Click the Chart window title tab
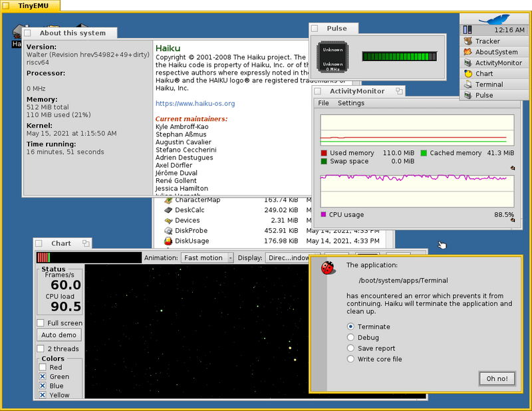Viewport: 532px width, 411px height. click(x=63, y=243)
